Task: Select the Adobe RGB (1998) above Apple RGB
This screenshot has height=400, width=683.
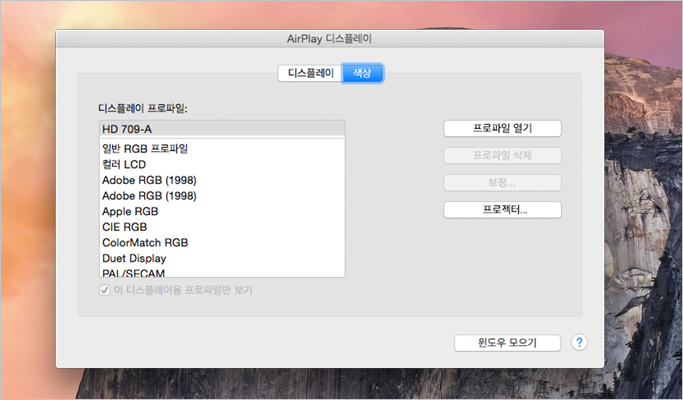Action: click(222, 196)
